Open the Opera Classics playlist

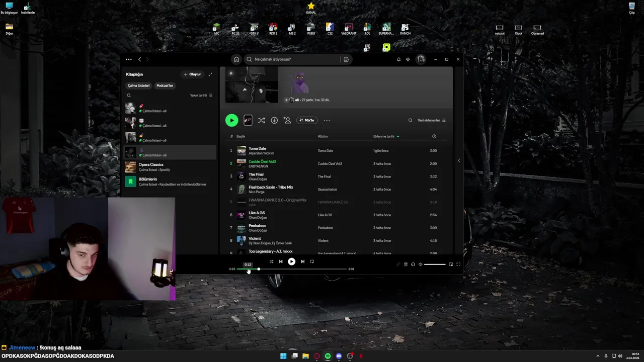(170, 167)
